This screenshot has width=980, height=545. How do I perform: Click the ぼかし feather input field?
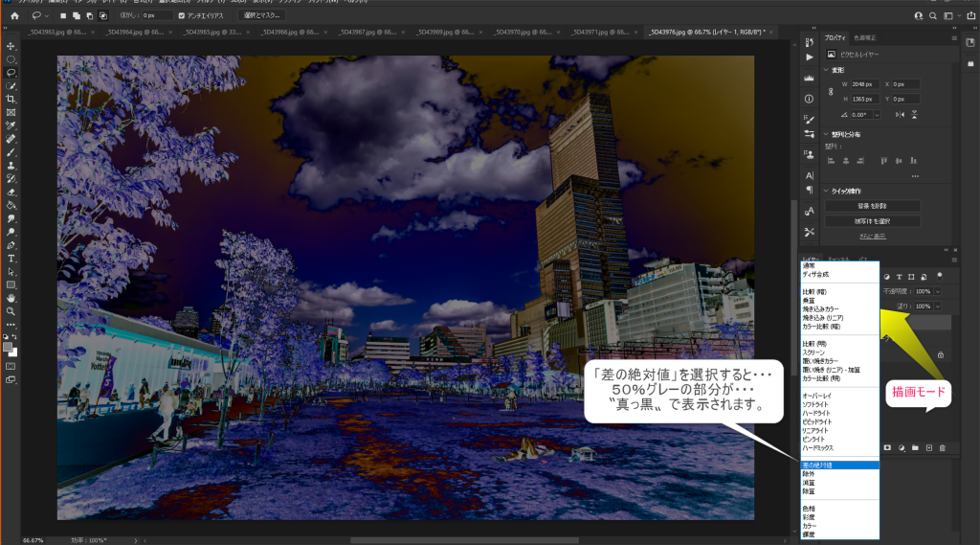(x=156, y=15)
